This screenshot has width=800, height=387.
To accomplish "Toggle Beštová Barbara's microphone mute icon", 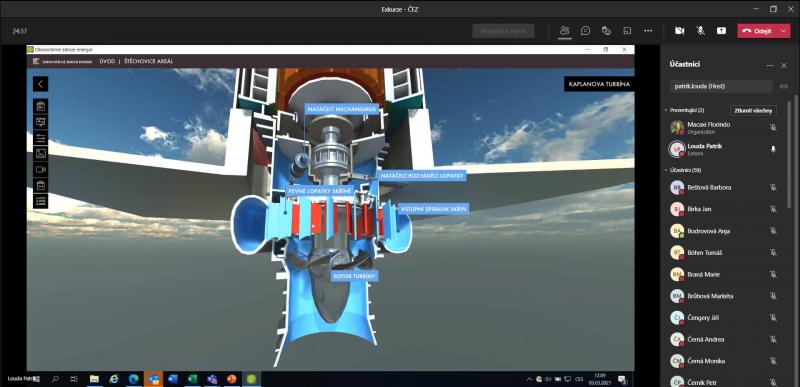I will pos(772,188).
